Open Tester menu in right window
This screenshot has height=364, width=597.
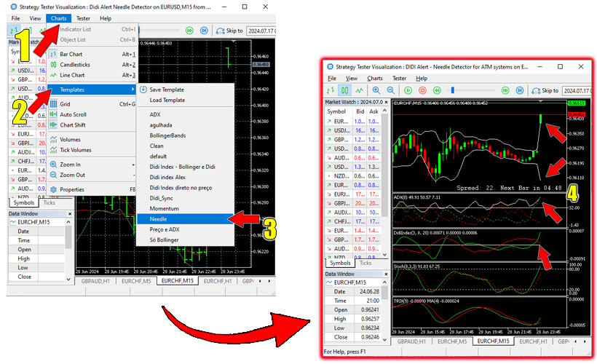pyautogui.click(x=400, y=78)
